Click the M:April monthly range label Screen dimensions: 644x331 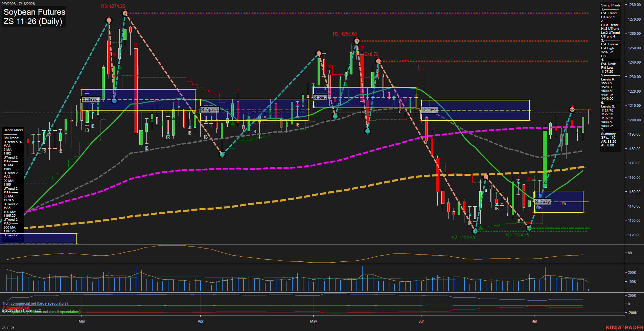pyautogui.click(x=210, y=110)
